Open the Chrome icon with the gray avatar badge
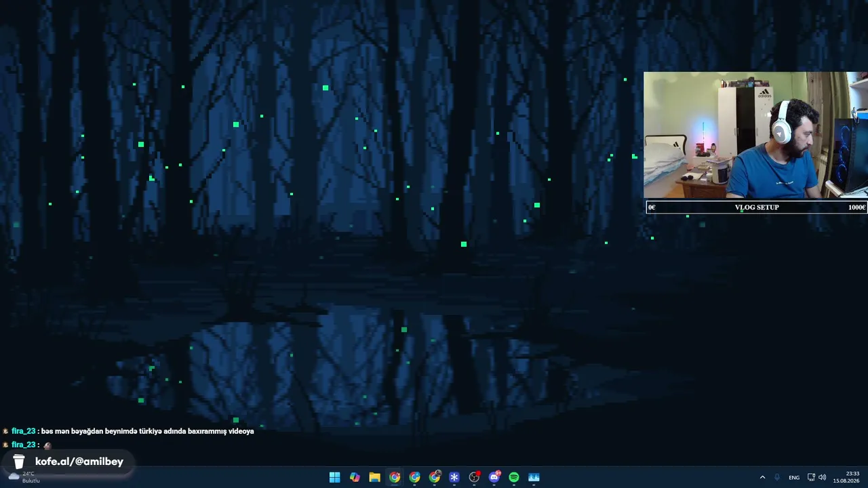 [435, 477]
